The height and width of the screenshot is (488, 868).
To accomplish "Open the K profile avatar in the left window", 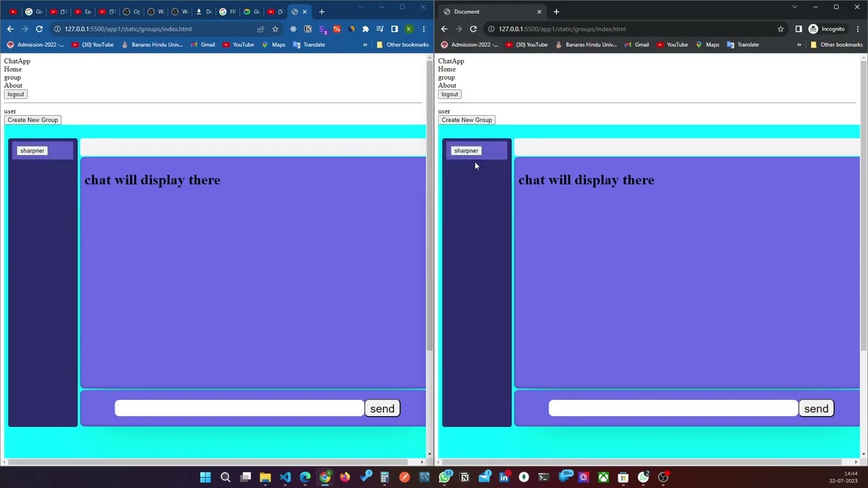I will click(409, 29).
